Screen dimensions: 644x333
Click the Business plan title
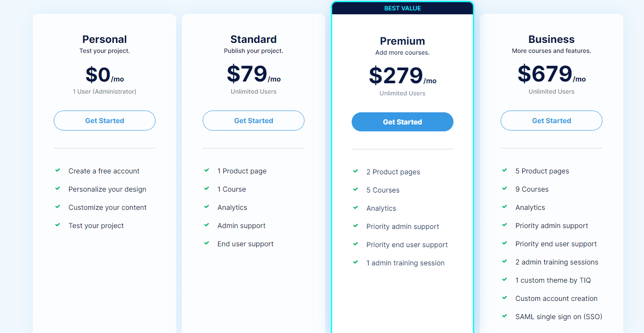[x=551, y=39]
